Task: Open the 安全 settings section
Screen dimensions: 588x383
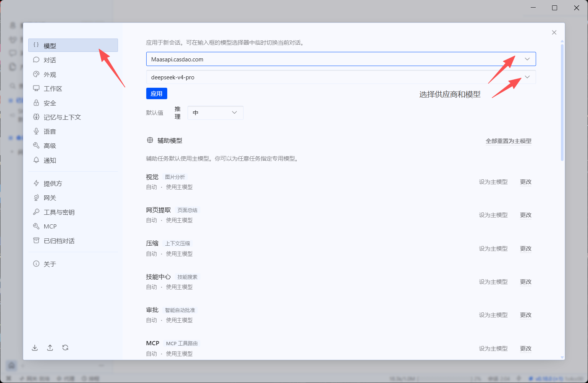Action: point(73,103)
